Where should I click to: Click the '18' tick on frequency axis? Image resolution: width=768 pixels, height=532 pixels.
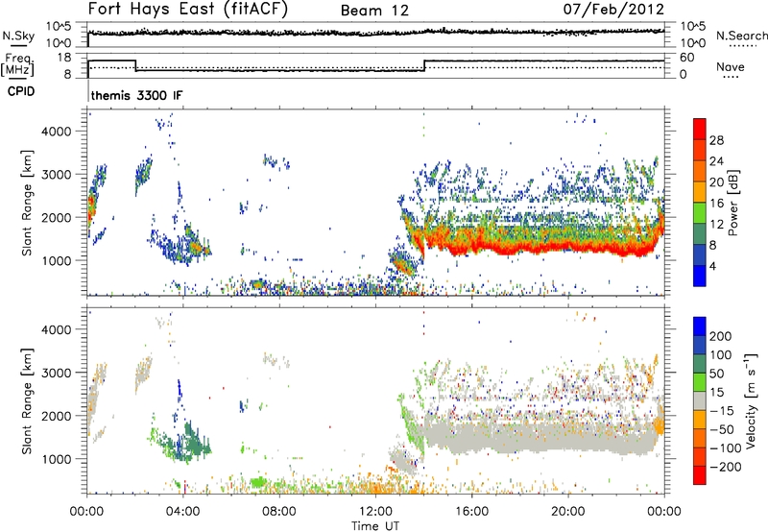click(x=63, y=58)
